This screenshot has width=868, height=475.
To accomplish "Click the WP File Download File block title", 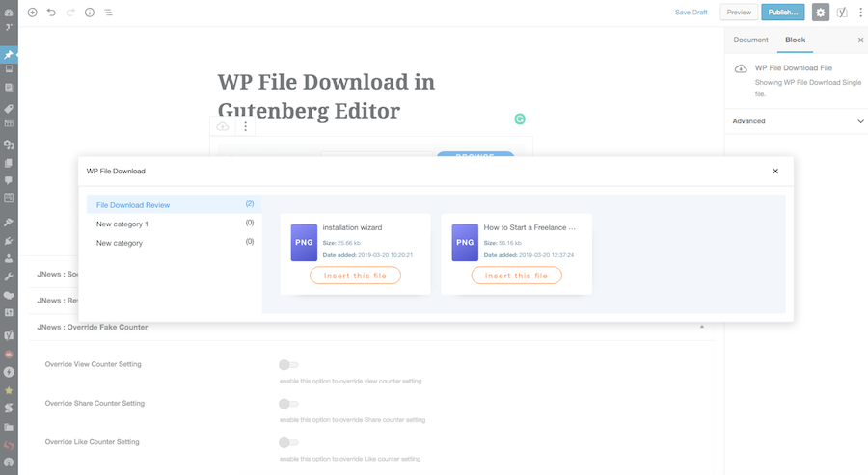I will (x=794, y=68).
